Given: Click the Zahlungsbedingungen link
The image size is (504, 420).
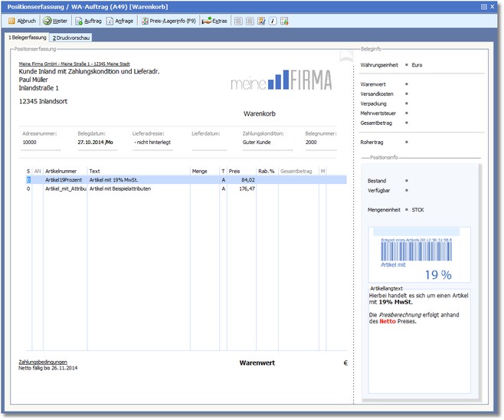Looking at the screenshot, I should [x=43, y=362].
